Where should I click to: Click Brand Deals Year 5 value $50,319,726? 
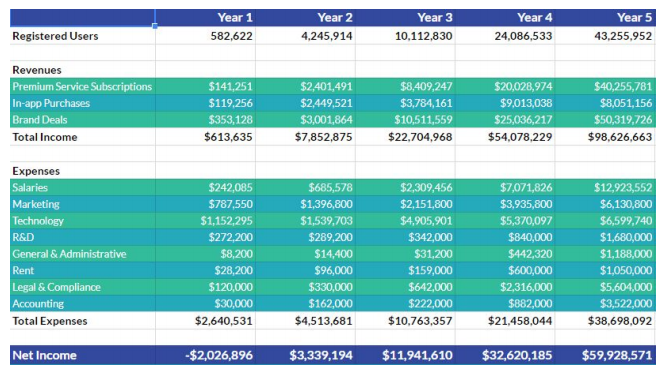[x=605, y=120]
